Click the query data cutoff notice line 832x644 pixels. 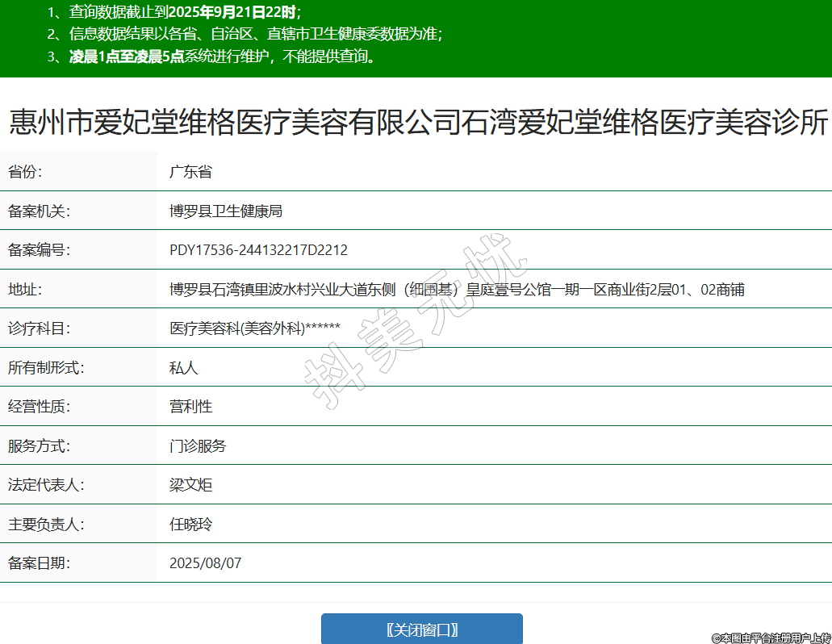tap(174, 12)
